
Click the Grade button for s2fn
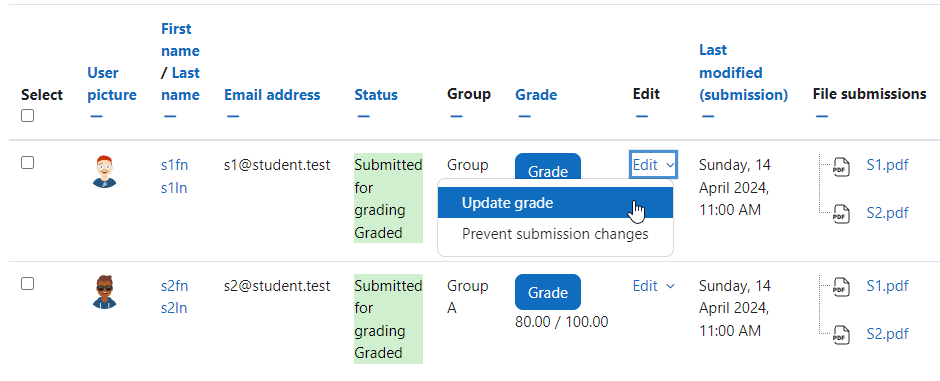[548, 292]
